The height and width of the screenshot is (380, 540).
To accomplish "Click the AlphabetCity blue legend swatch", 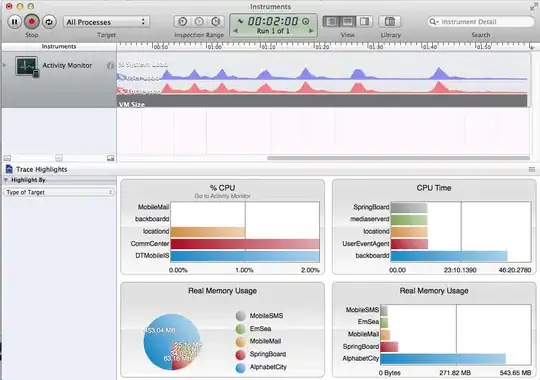I will (241, 367).
